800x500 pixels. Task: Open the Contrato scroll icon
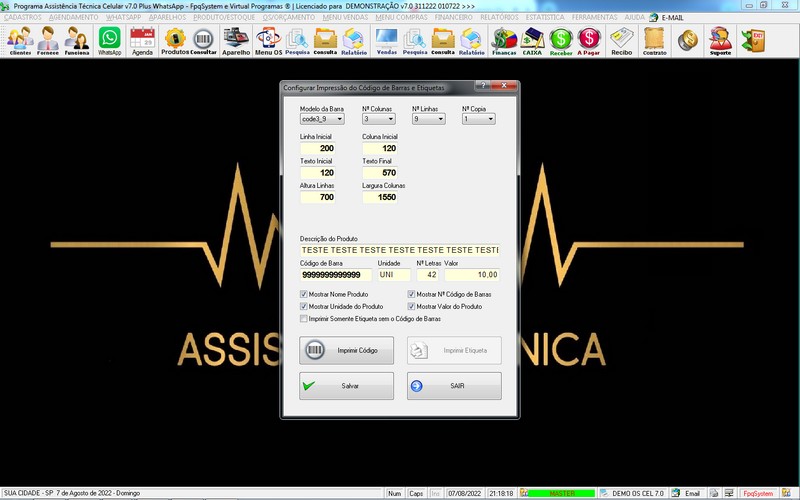point(655,41)
